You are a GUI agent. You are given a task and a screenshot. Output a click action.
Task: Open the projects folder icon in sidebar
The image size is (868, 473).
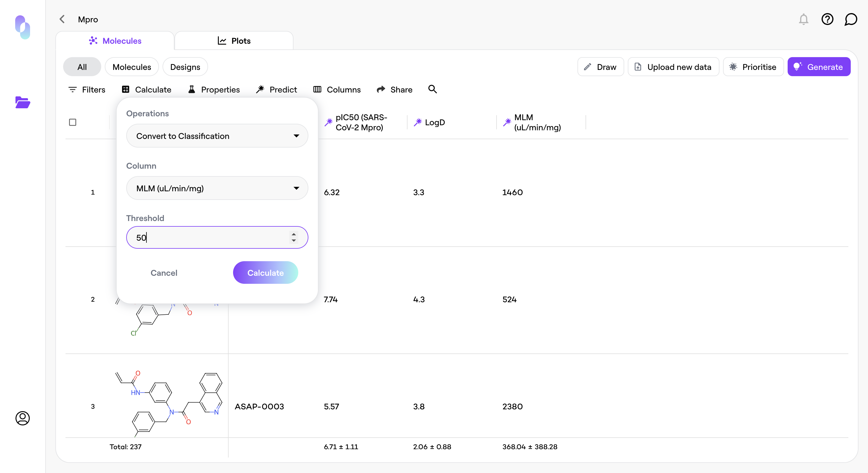pyautogui.click(x=23, y=102)
